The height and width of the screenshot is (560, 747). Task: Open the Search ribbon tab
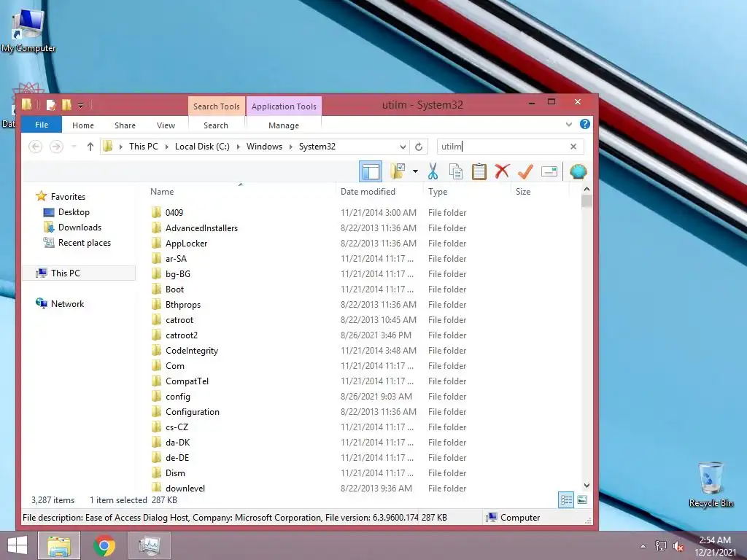[x=216, y=125]
